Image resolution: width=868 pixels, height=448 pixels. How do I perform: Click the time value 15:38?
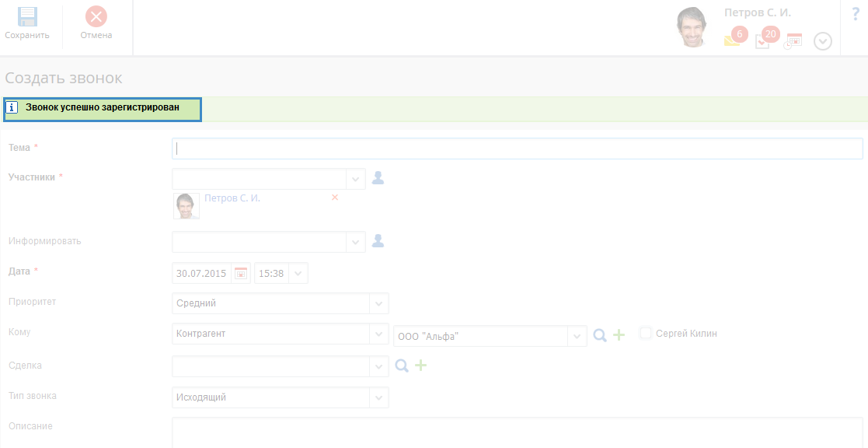click(271, 273)
